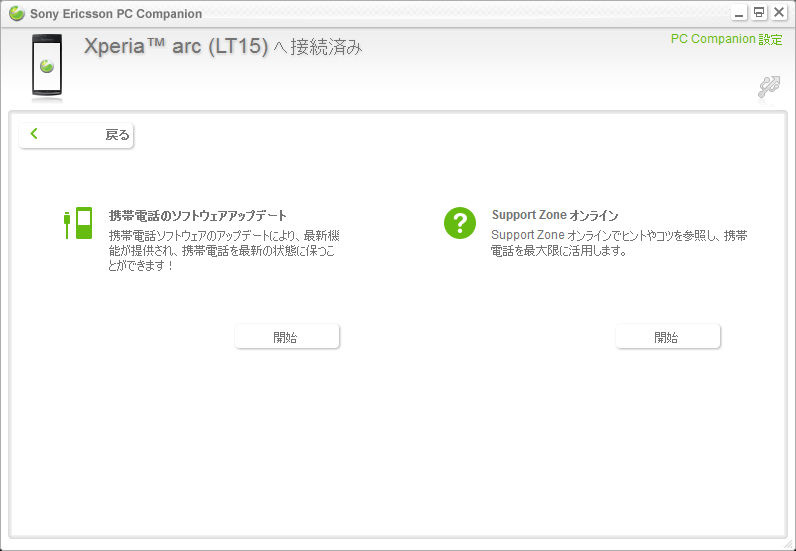Click the USB connection status icon
Image resolution: width=796 pixels, height=551 pixels.
point(769,87)
